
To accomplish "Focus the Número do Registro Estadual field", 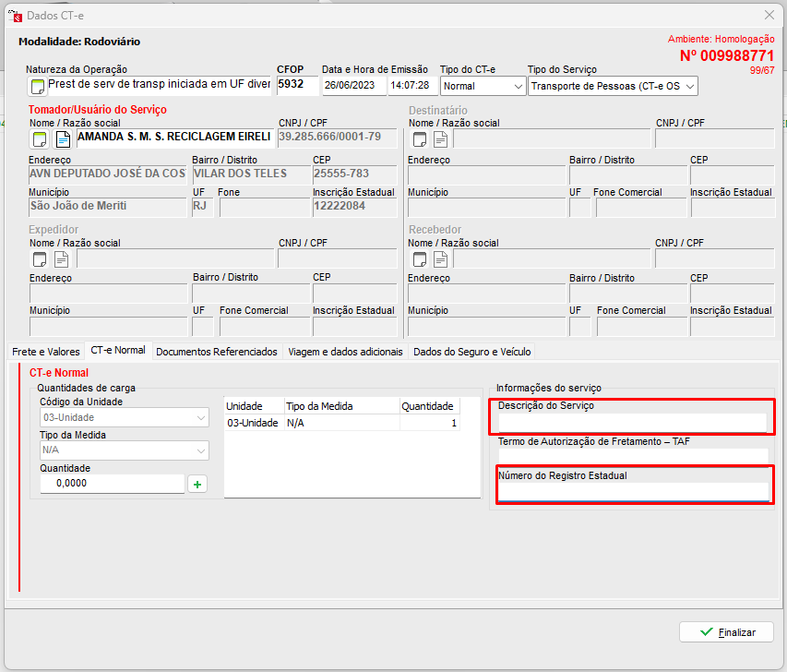I will (632, 491).
